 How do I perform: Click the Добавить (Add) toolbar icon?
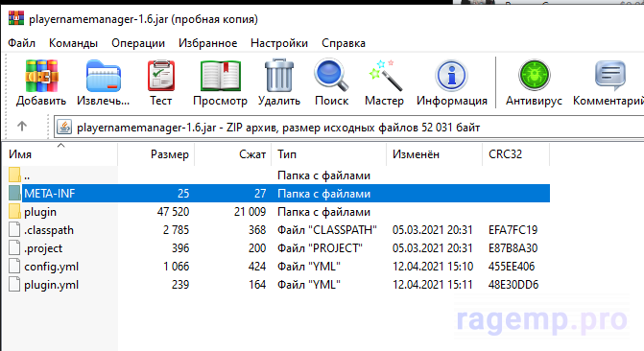pyautogui.click(x=41, y=76)
